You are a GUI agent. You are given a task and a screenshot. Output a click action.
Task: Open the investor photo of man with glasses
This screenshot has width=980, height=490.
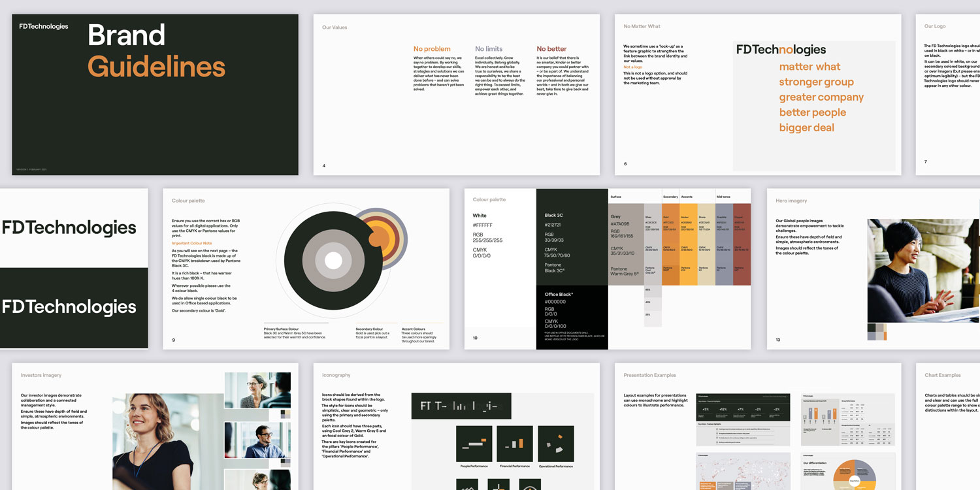point(257,440)
